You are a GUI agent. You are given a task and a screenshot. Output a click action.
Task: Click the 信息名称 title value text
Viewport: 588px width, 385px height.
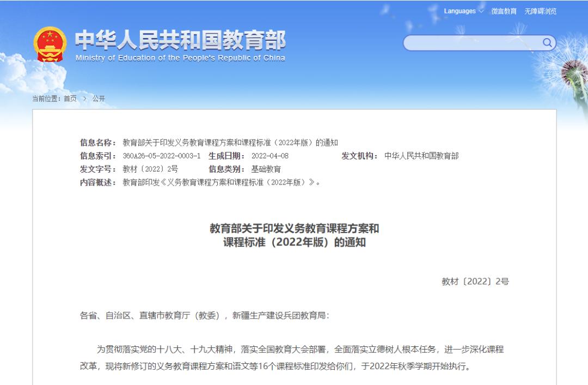[x=230, y=143]
